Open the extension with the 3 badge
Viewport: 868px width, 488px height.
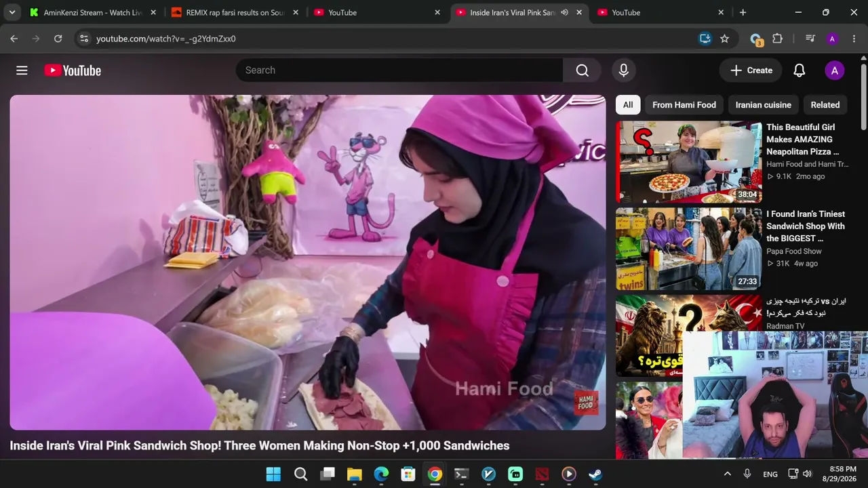point(756,39)
